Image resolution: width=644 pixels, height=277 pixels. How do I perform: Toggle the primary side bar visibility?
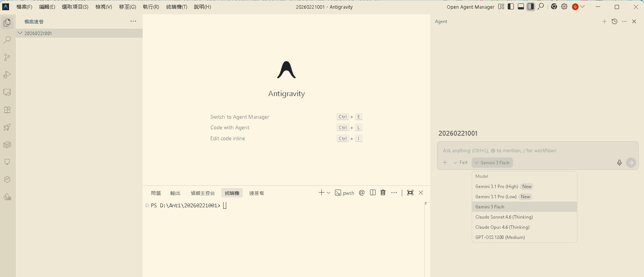[511, 6]
